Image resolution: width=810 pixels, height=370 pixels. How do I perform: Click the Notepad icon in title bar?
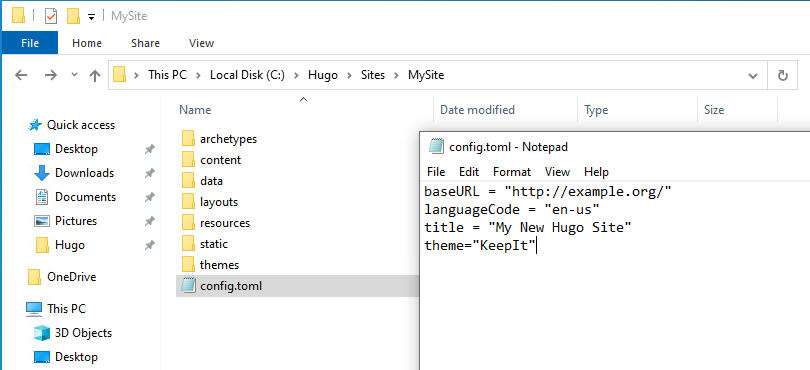click(x=437, y=147)
